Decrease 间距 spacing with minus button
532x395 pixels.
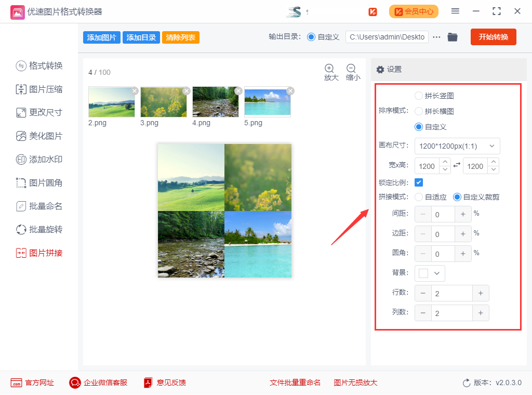pyautogui.click(x=423, y=214)
